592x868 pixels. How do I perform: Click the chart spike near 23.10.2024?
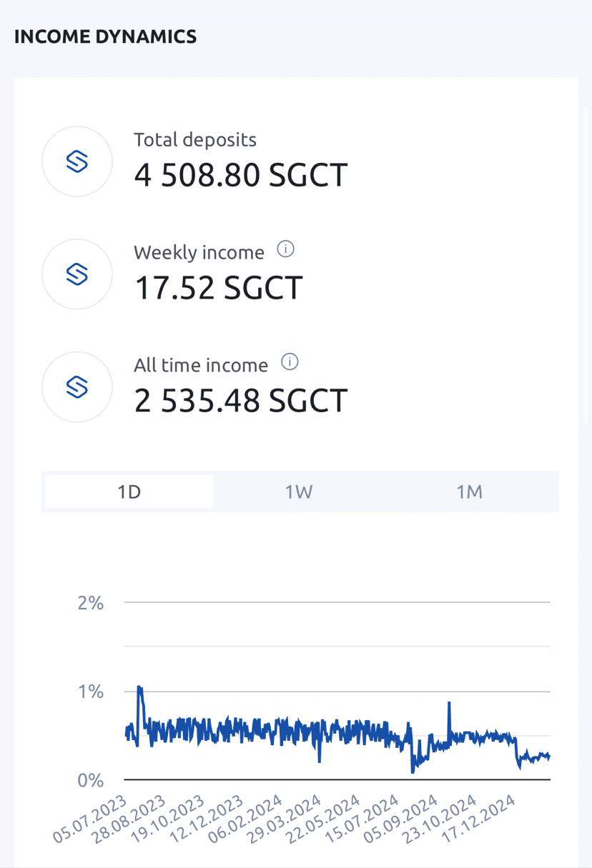tap(449, 703)
